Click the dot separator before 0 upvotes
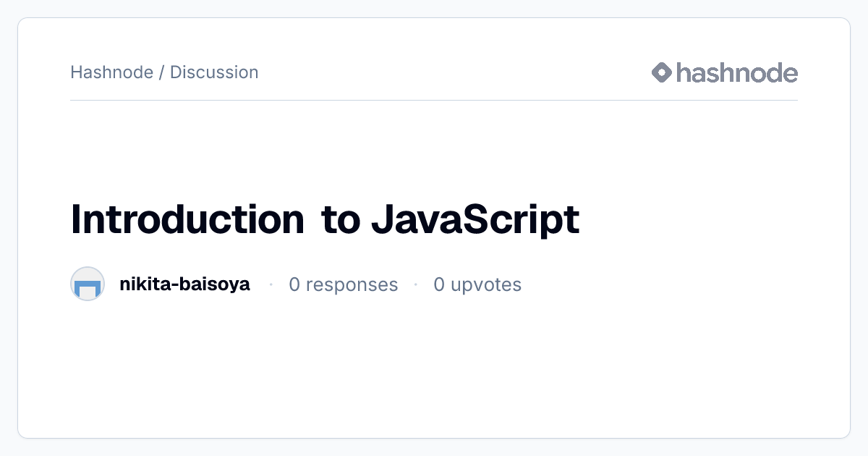Viewport: 868px width, 456px height. coord(416,284)
